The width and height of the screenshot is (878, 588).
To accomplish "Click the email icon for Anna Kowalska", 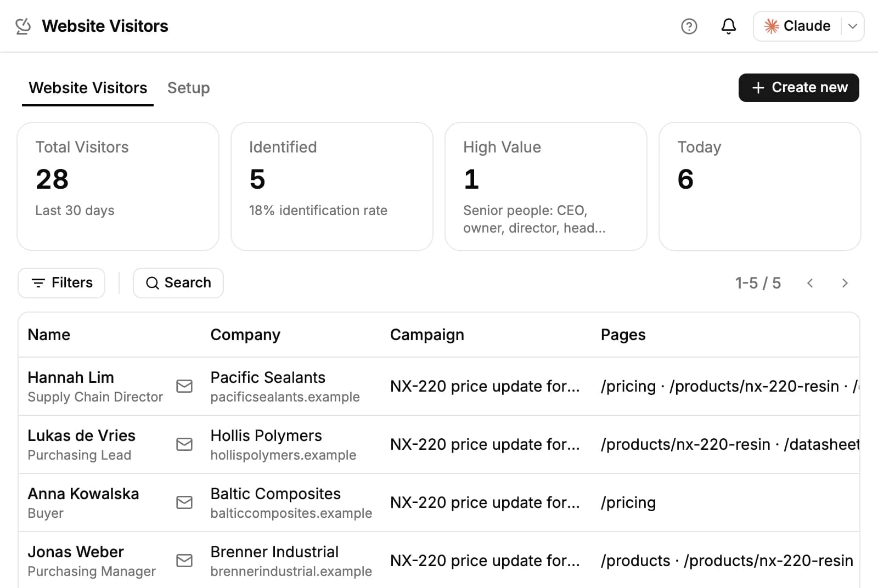I will coord(184,502).
